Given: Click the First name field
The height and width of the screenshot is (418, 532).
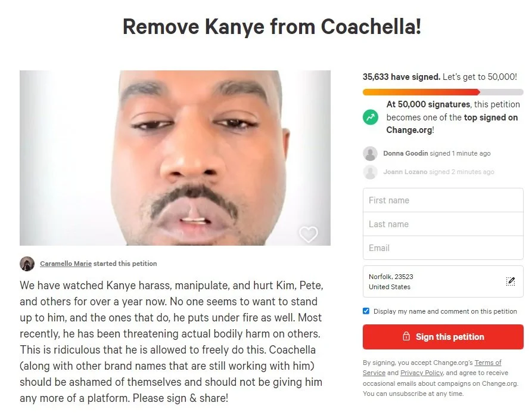Looking at the screenshot, I should (443, 200).
